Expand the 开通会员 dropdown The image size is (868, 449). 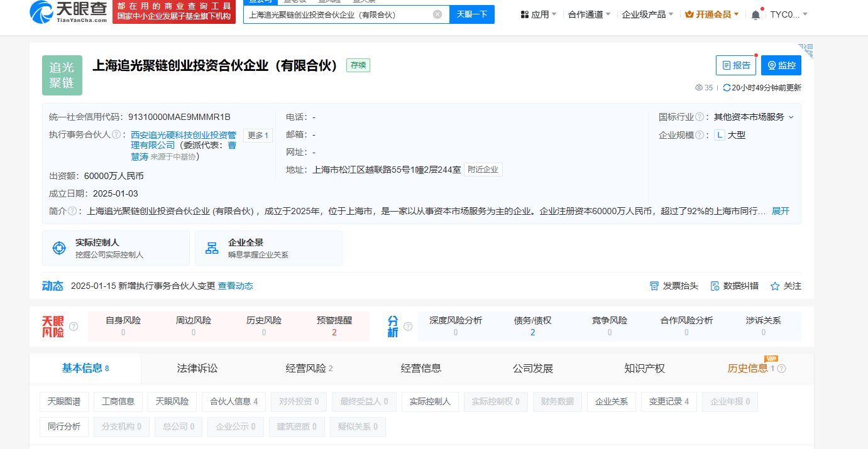click(x=737, y=14)
